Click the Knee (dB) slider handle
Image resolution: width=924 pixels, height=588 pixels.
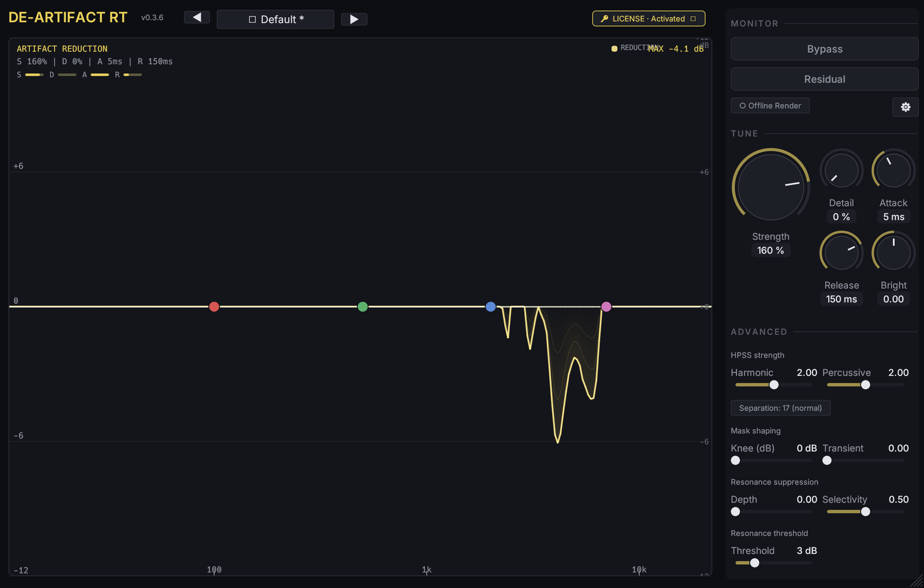coord(735,460)
